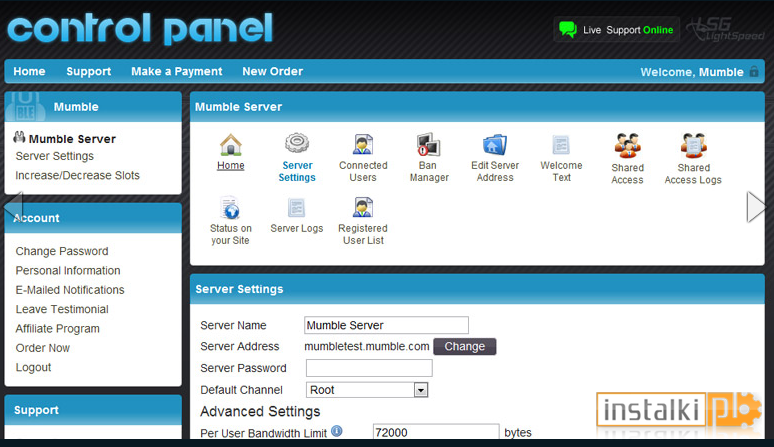
Task: Open Registered User List icon
Action: [x=363, y=207]
